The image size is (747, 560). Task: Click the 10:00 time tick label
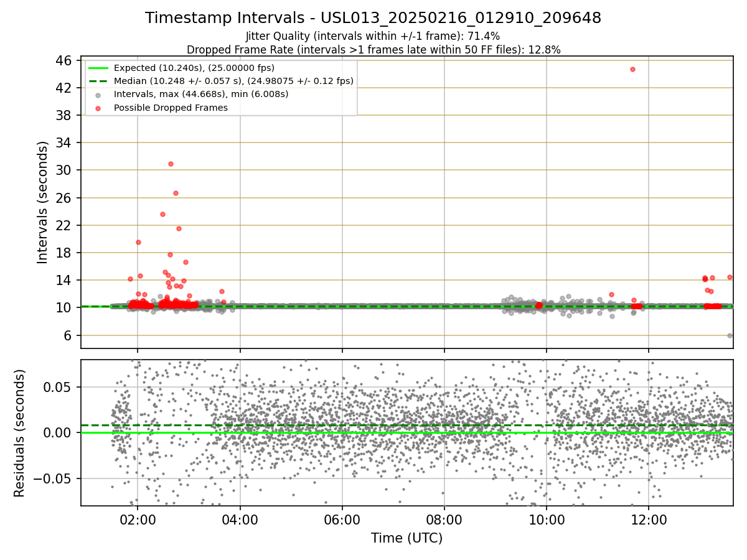point(547,520)
